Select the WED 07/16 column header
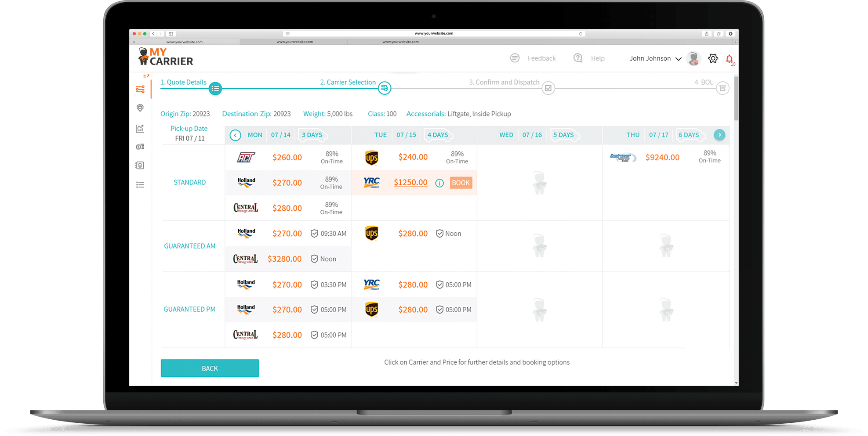Screen dimensions: 868x436 click(540, 135)
